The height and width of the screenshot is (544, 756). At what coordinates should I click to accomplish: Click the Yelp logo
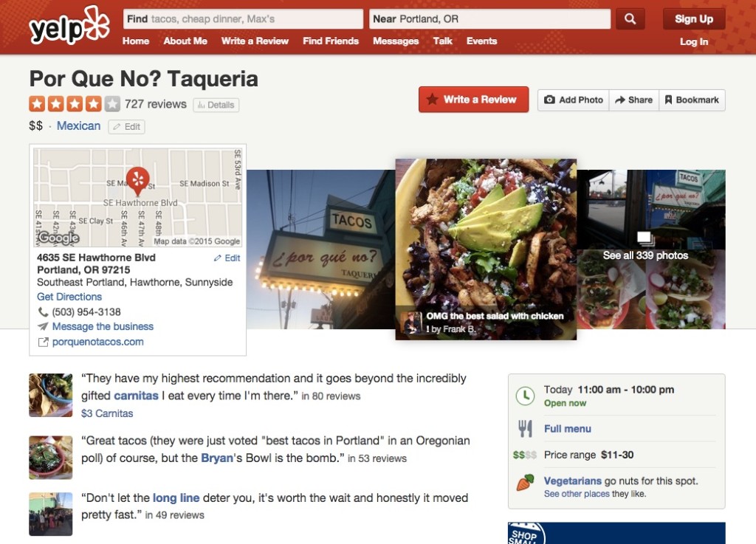coord(69,26)
